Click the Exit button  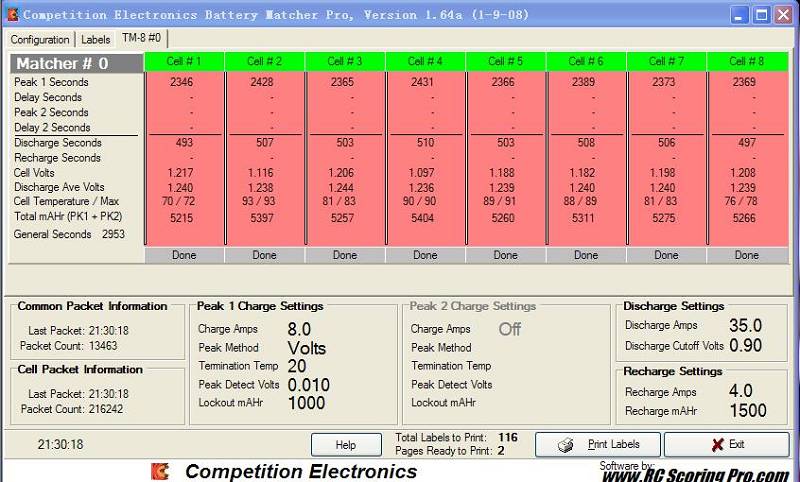click(x=727, y=444)
